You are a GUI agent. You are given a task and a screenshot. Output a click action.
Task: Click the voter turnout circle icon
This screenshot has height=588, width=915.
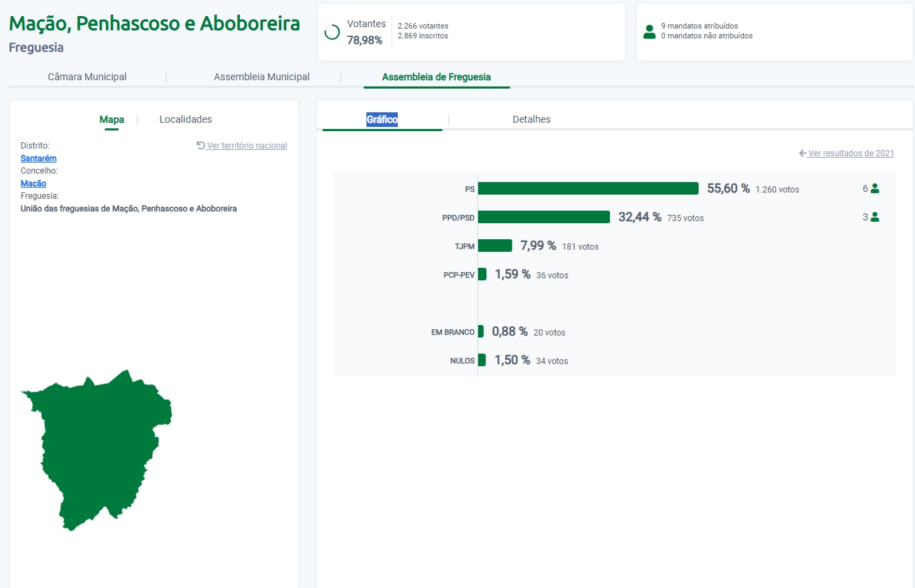pos(333,32)
